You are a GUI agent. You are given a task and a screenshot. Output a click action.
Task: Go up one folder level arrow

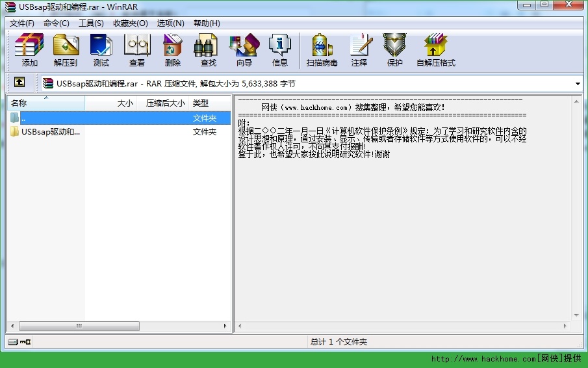19,82
